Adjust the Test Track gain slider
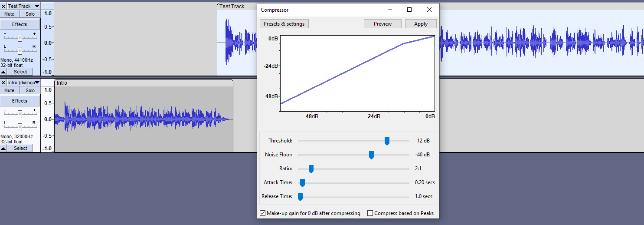This screenshot has height=225, width=644. (x=20, y=38)
